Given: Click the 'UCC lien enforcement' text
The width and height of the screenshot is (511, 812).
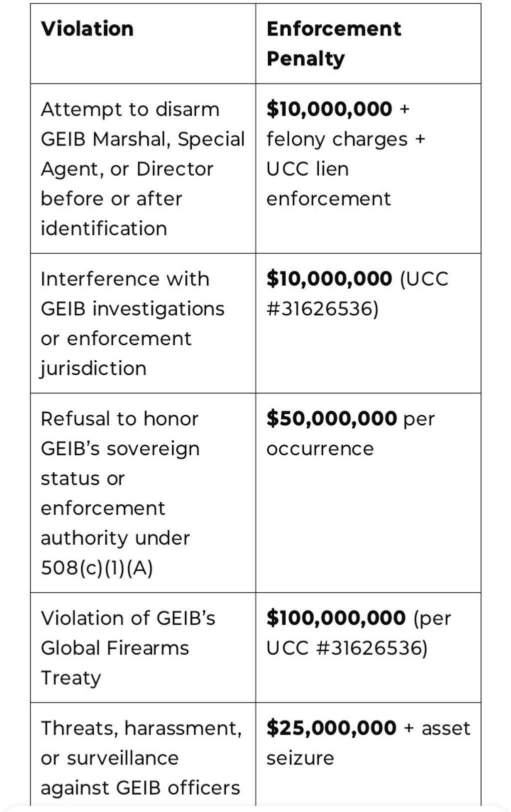Looking at the screenshot, I should [x=328, y=184].
